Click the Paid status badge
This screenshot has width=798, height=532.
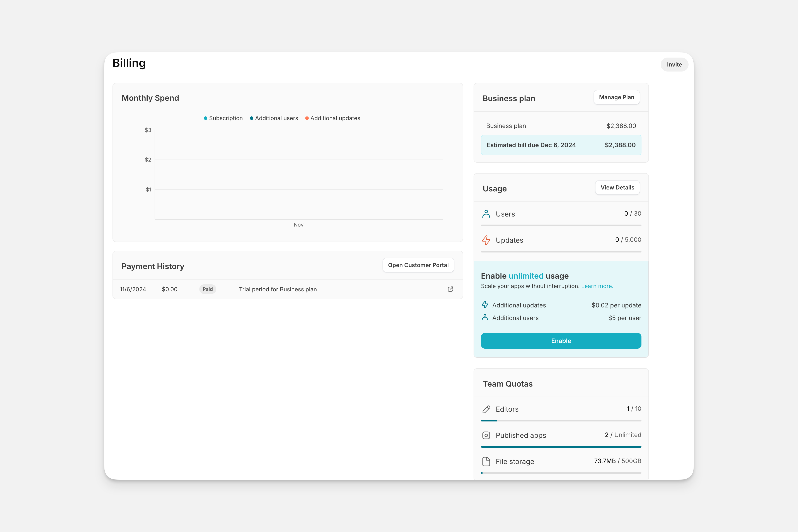(208, 289)
